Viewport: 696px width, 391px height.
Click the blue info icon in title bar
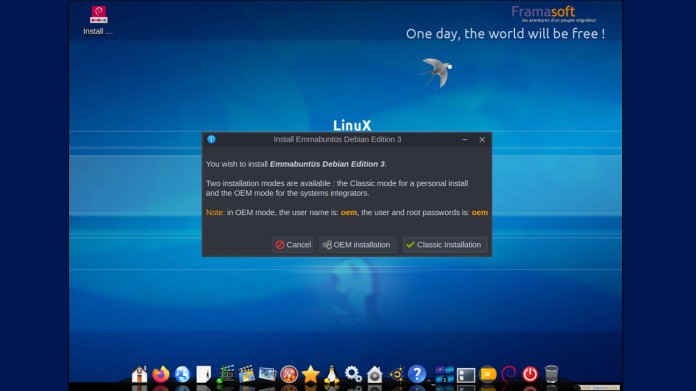tap(211, 139)
